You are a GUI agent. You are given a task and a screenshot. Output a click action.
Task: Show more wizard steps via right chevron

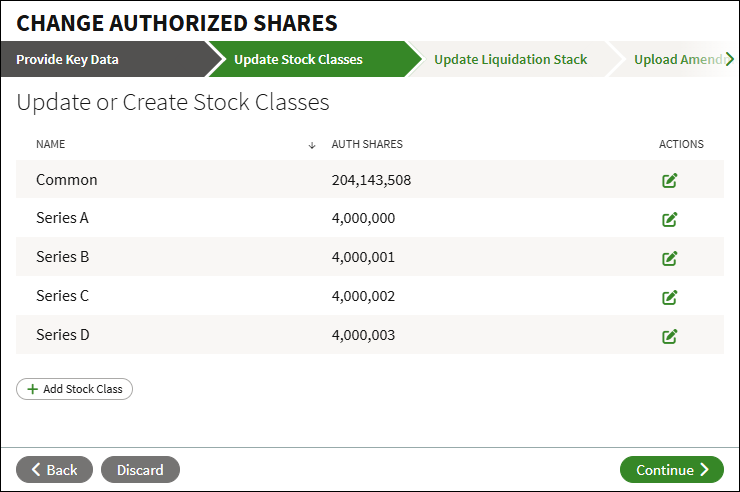pyautogui.click(x=730, y=59)
